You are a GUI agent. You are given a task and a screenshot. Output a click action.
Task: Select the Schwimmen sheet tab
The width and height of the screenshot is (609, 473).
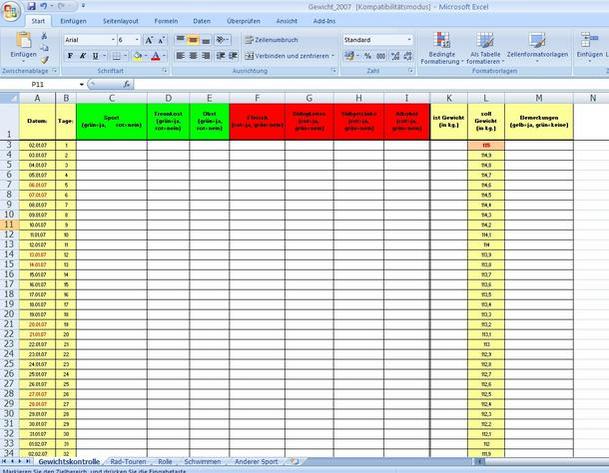202,461
